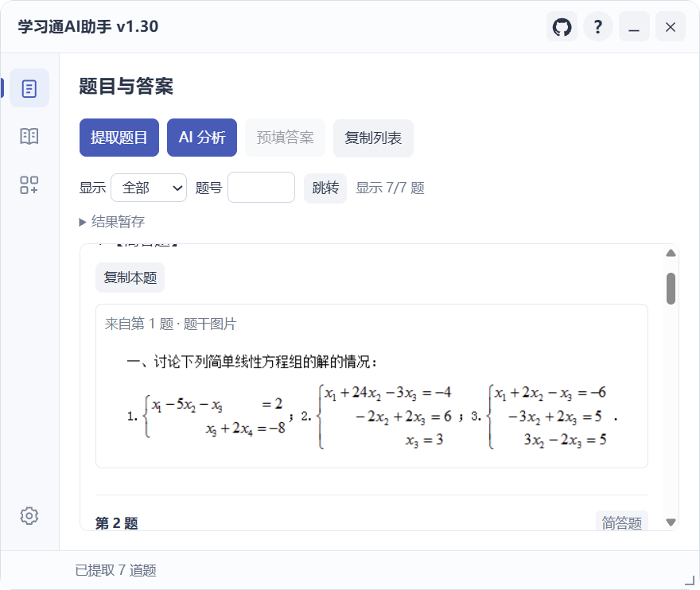Open the grid-plus modules sidebar icon
This screenshot has width=700, height=590.
tap(29, 184)
